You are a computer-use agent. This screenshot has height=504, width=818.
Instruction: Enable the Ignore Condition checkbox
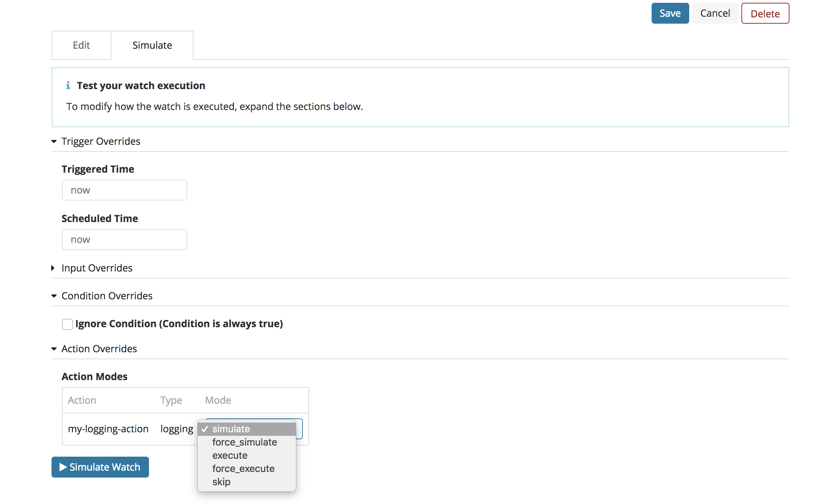point(67,324)
